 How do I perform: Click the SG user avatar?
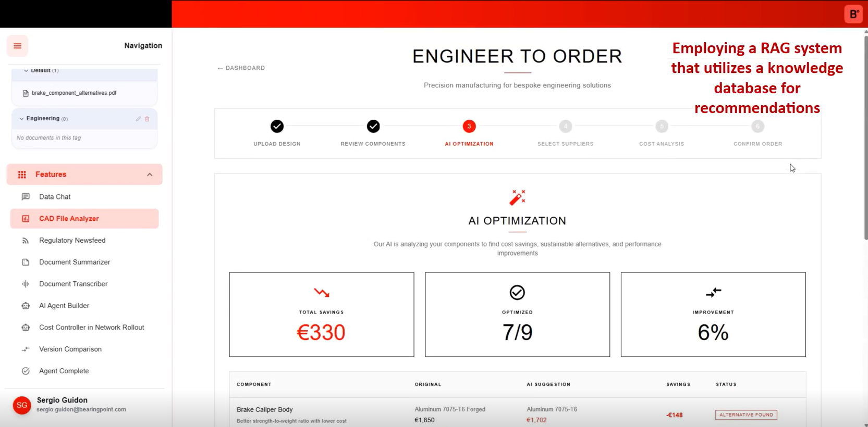click(x=22, y=405)
